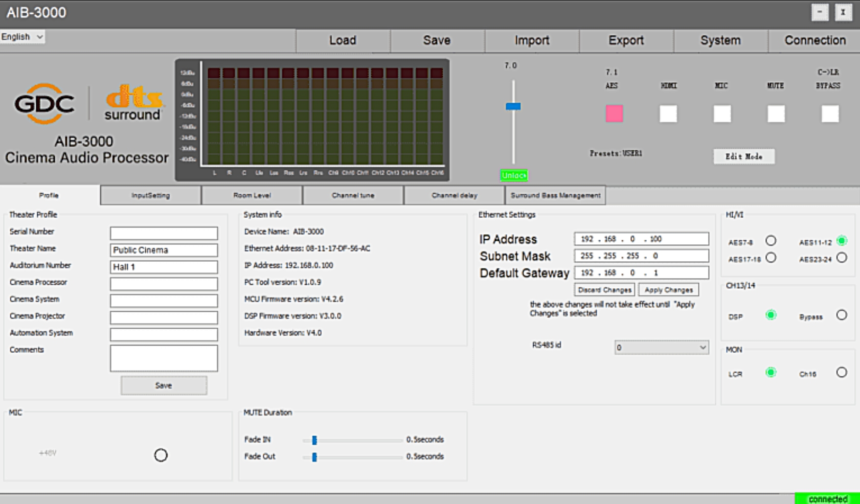Switch to the Channel tune tab
The width and height of the screenshot is (860, 504).
coord(353,195)
